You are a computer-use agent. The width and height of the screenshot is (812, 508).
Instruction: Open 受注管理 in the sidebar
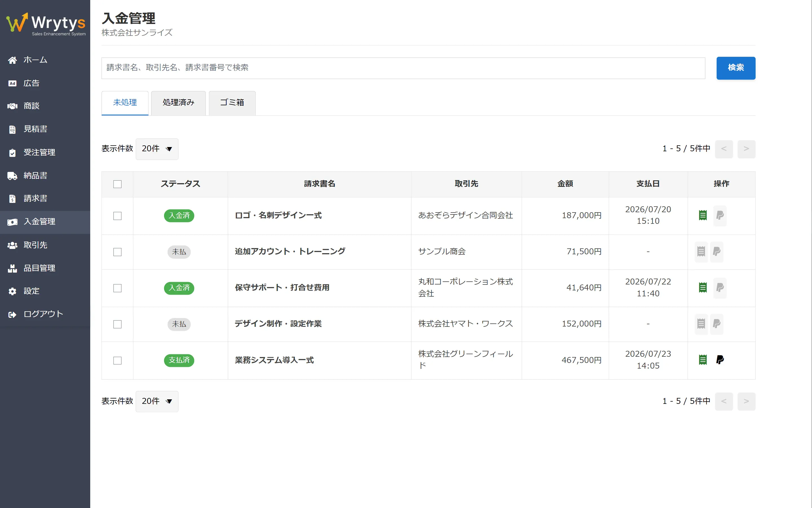[45, 152]
